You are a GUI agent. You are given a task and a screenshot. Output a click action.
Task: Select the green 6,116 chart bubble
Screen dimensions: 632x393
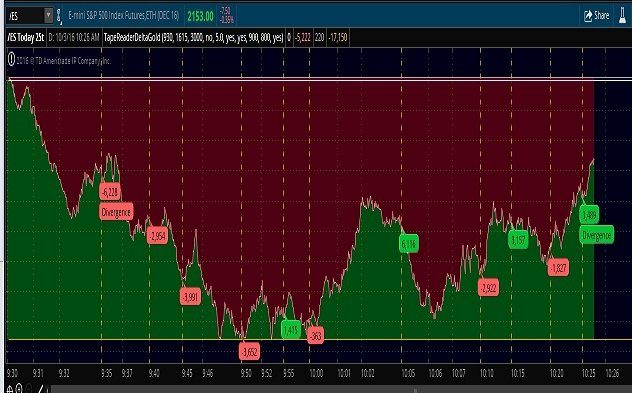409,243
